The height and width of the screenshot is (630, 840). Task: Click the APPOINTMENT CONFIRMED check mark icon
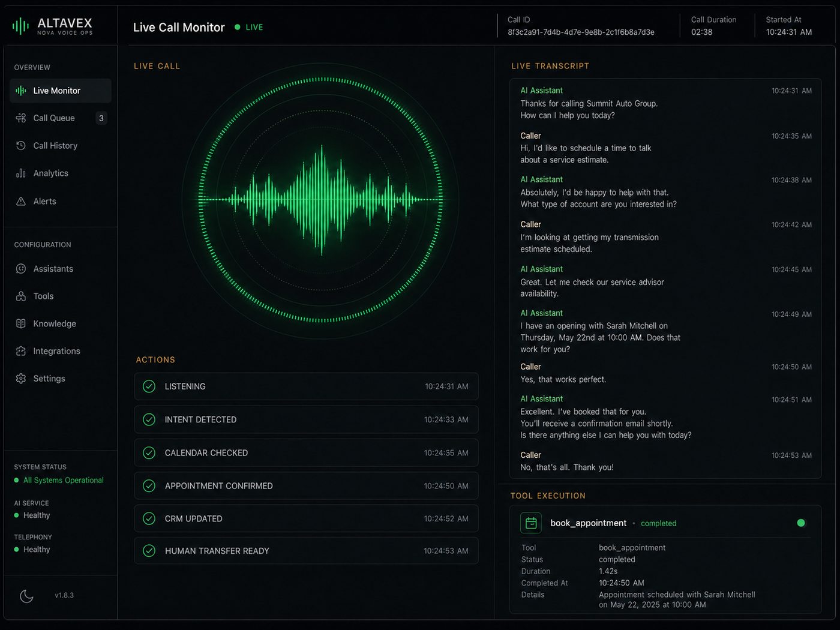click(149, 486)
